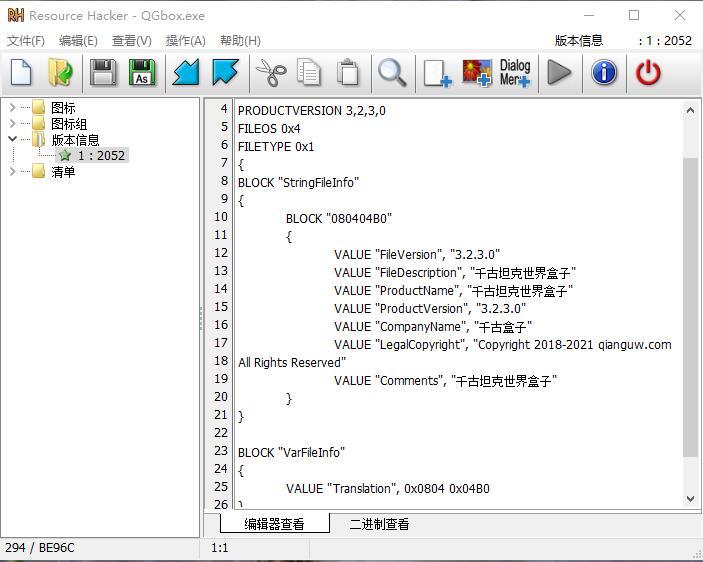
Task: Click the VALUE "CompanyName" line
Action: pos(433,326)
